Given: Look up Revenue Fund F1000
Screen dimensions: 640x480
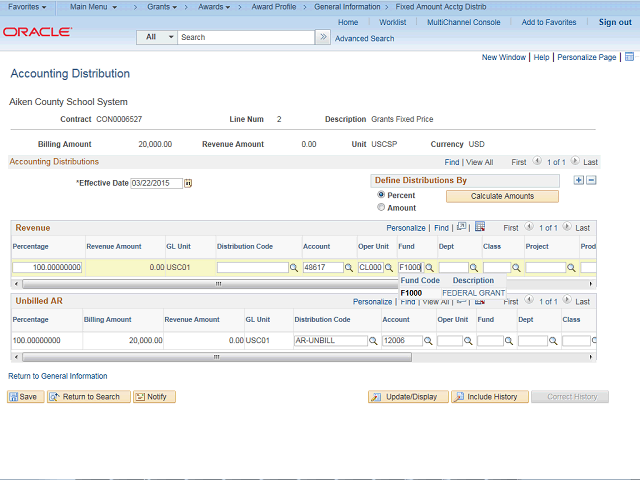Looking at the screenshot, I should 429,268.
